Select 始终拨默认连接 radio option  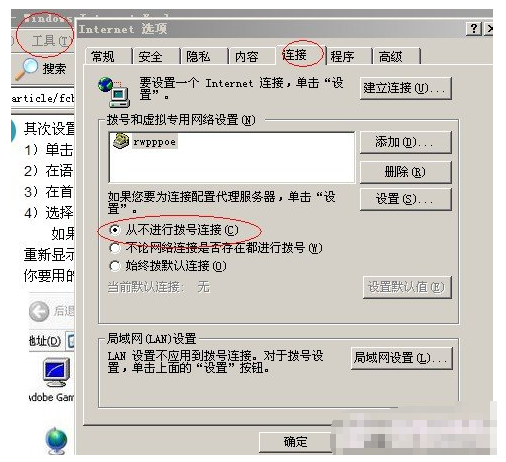coord(114,266)
